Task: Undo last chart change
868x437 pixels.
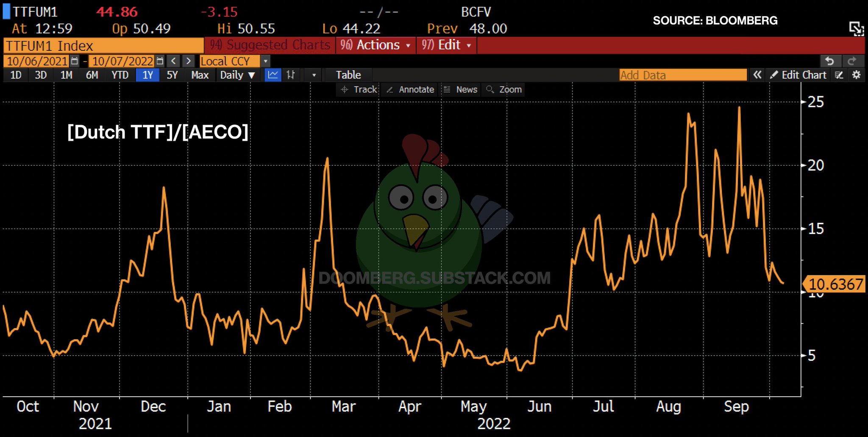Action: pos(830,61)
